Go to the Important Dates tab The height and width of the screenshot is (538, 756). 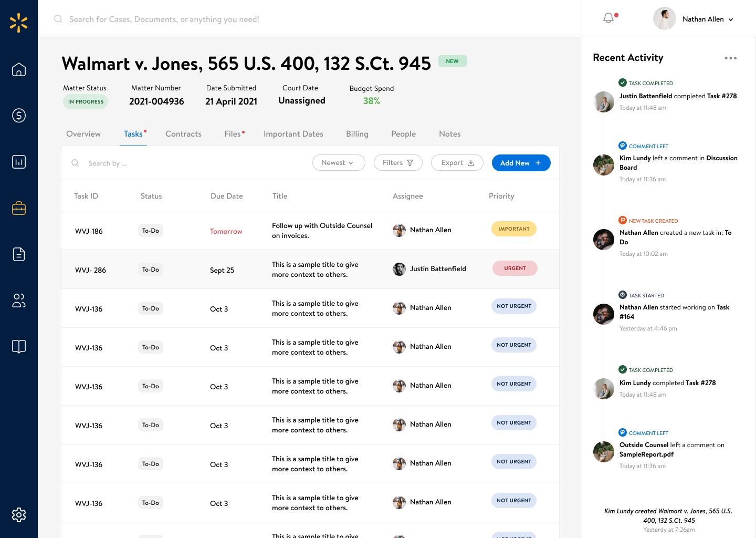(293, 134)
